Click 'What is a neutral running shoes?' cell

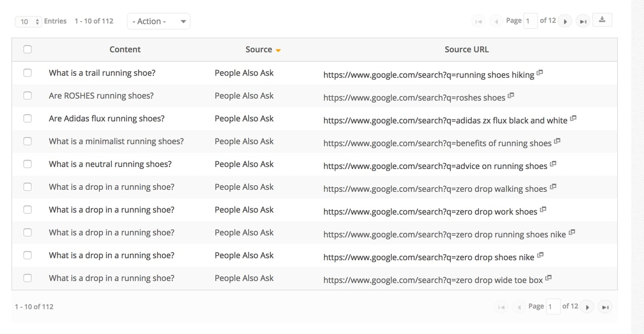110,164
